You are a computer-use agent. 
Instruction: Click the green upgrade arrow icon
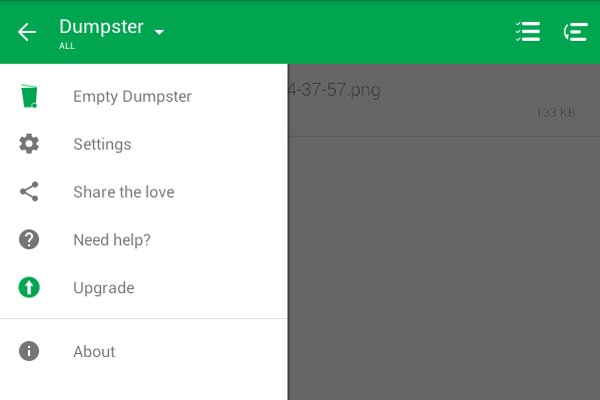(29, 287)
